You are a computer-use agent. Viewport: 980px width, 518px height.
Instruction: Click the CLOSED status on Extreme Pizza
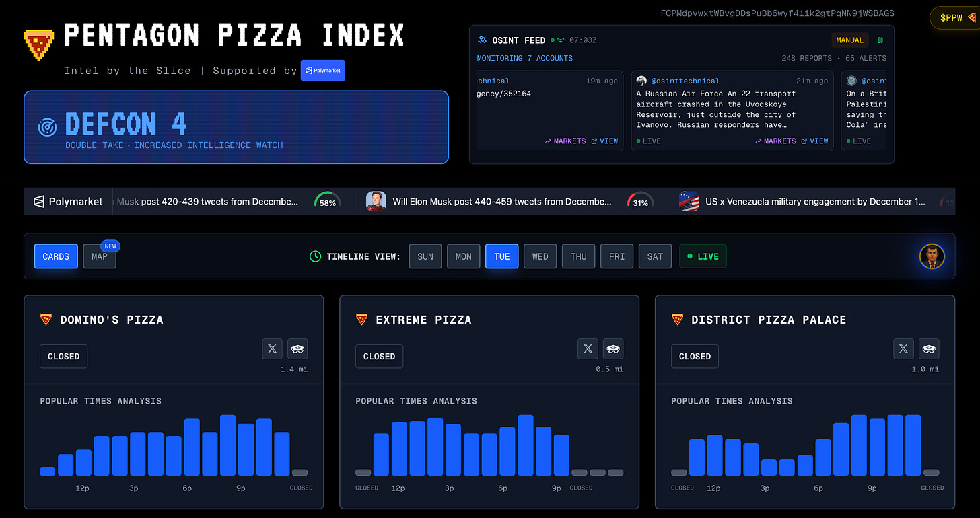tap(380, 357)
